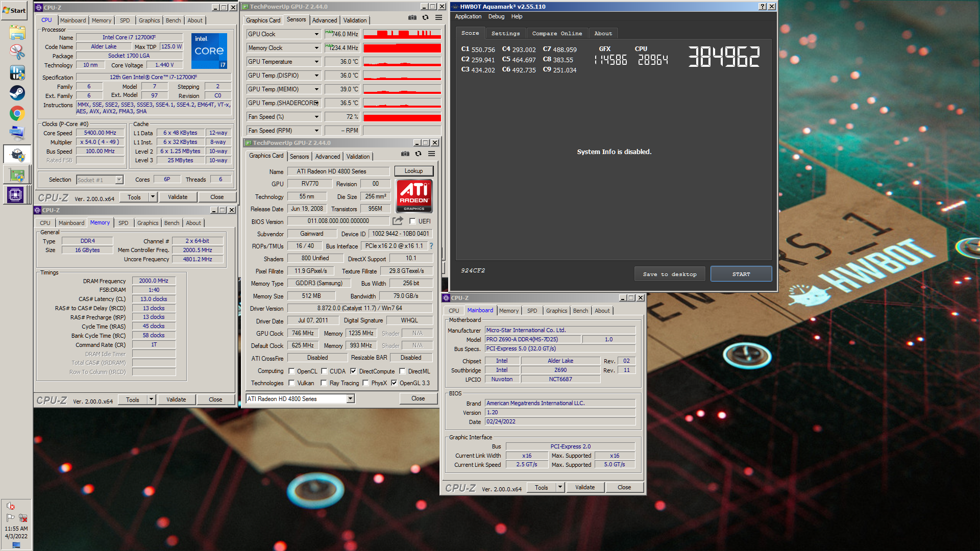980x551 pixels.
Task: Click the muted volume tray icon
Action: [x=10, y=506]
